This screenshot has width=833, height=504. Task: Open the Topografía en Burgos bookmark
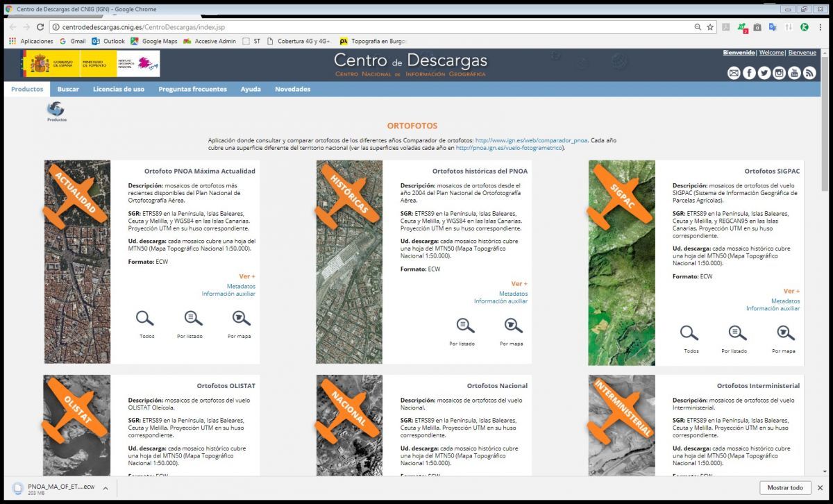tap(373, 41)
